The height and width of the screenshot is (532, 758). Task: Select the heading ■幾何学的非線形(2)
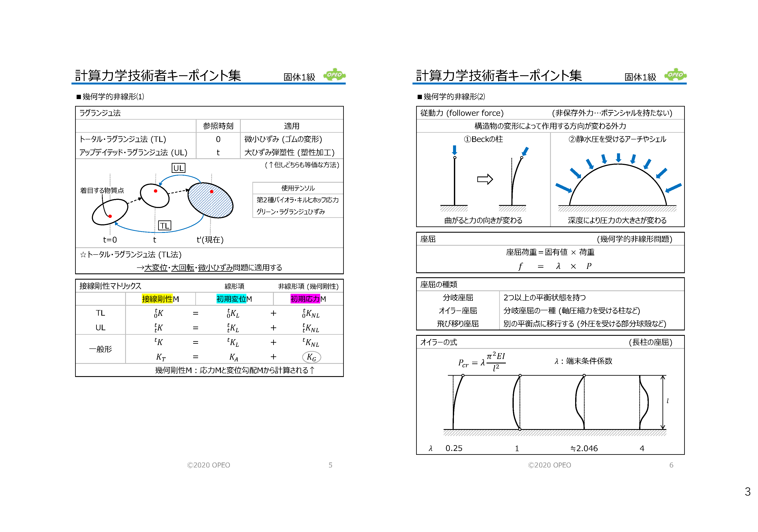[451, 97]
